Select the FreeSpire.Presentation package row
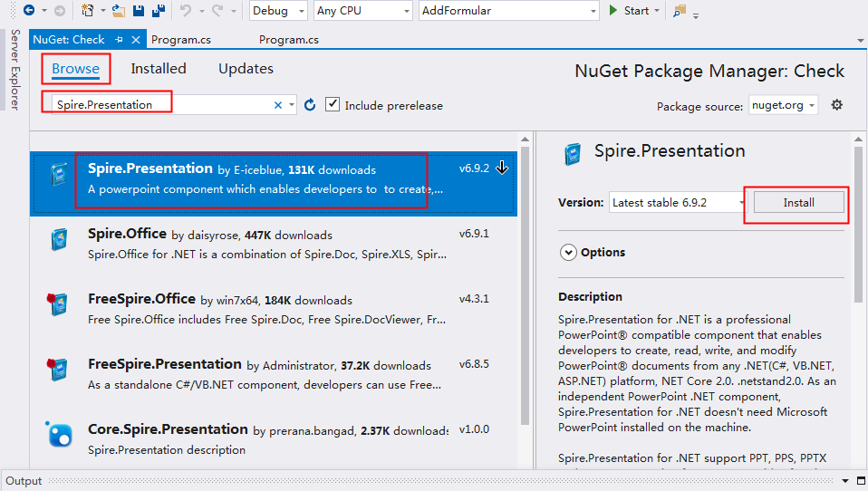868x491 pixels. pos(274,380)
